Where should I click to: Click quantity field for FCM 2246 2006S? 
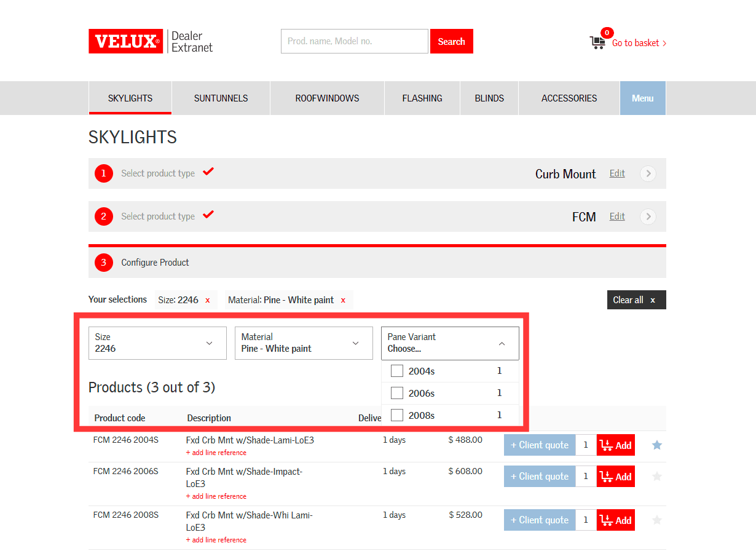[586, 476]
